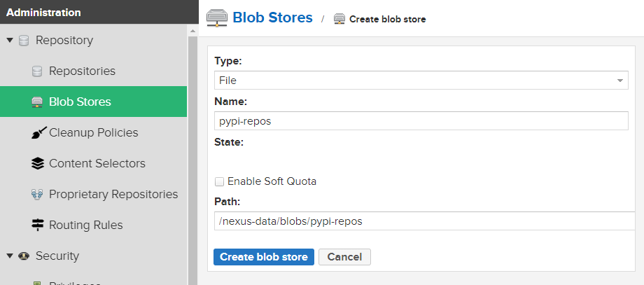Click the Create blob store button
This screenshot has width=644, height=285.
[264, 257]
